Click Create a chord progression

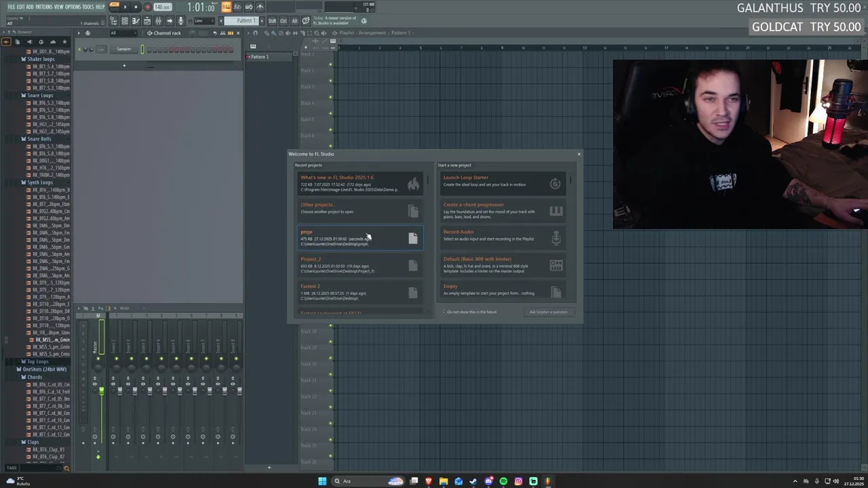[503, 210]
